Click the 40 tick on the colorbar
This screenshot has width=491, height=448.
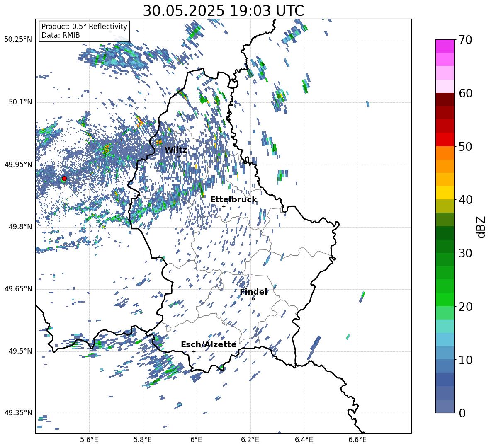pos(465,200)
